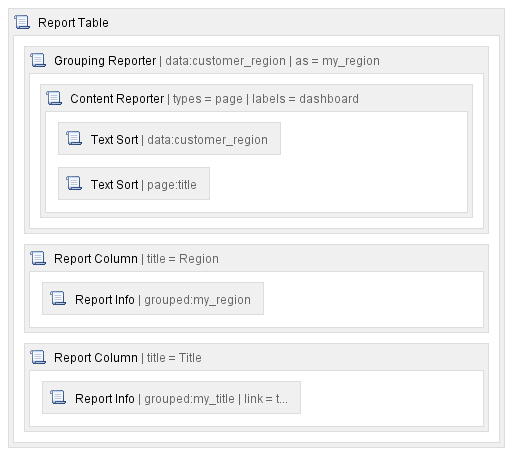Select the Grouping Reporter macro title
The image size is (513, 457).
[105, 61]
